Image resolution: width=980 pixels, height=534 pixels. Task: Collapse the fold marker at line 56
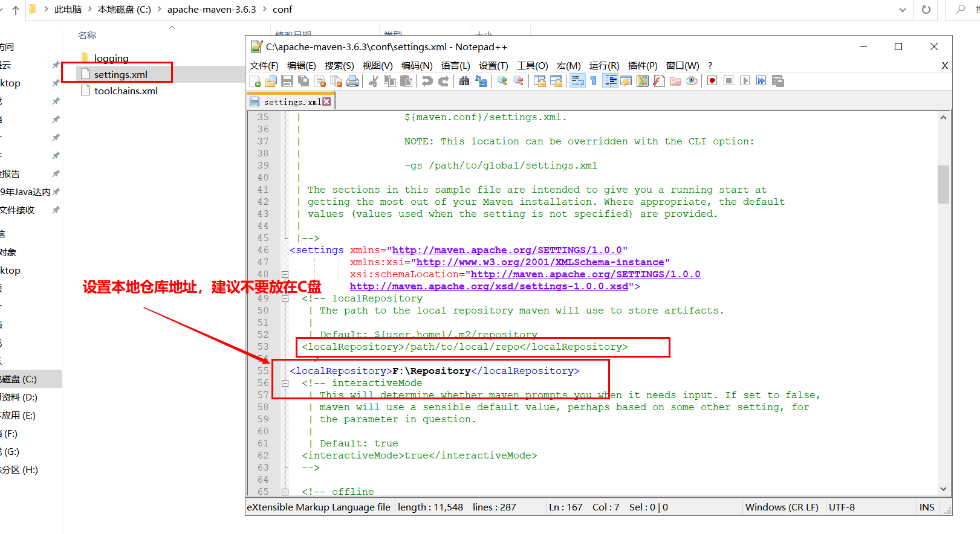285,383
